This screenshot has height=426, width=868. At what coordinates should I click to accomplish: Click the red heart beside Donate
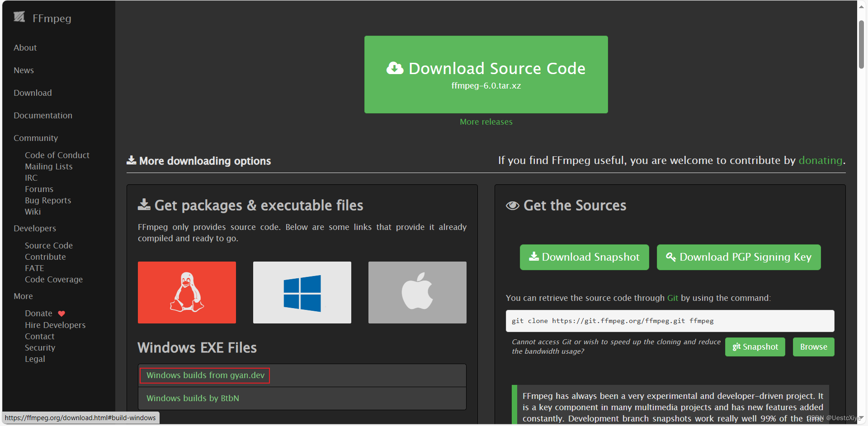click(61, 314)
